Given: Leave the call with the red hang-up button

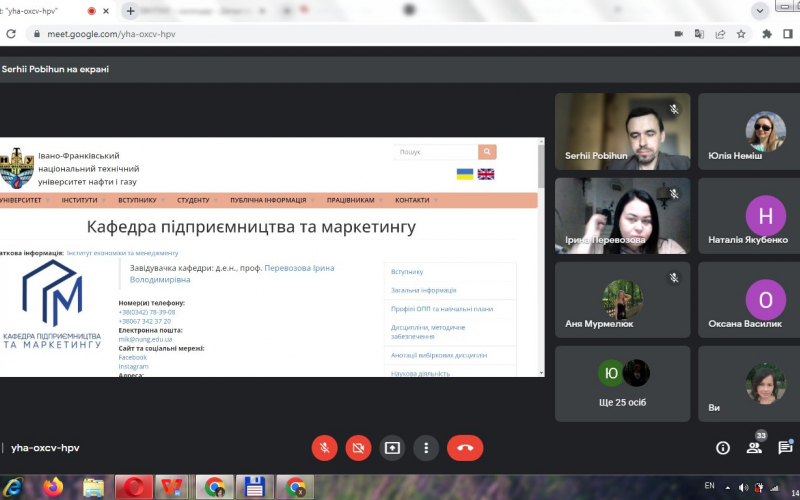Looking at the screenshot, I should 465,448.
